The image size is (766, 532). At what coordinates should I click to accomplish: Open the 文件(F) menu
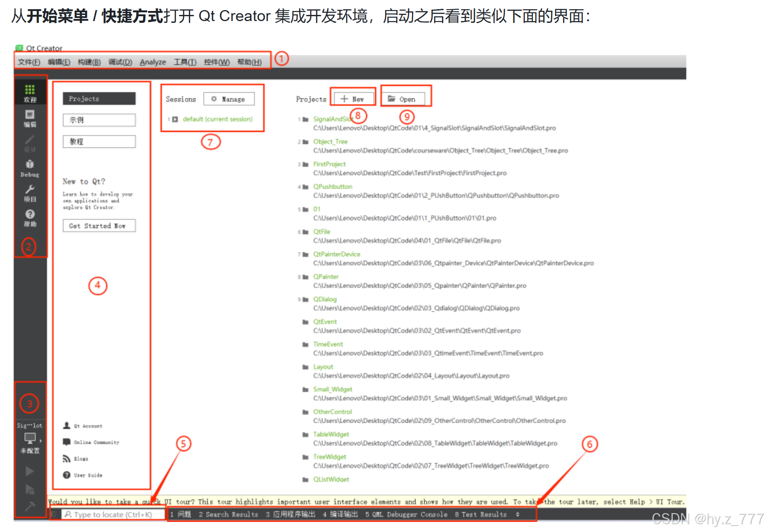click(29, 62)
